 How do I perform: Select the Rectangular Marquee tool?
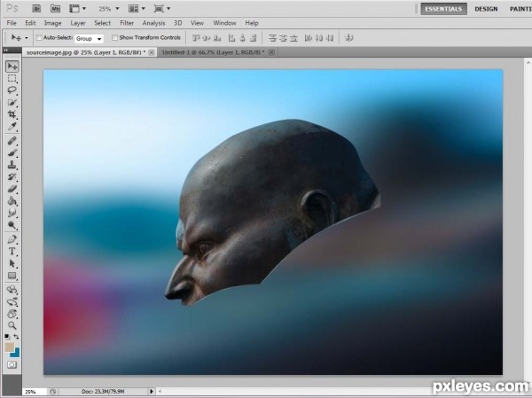click(12, 78)
